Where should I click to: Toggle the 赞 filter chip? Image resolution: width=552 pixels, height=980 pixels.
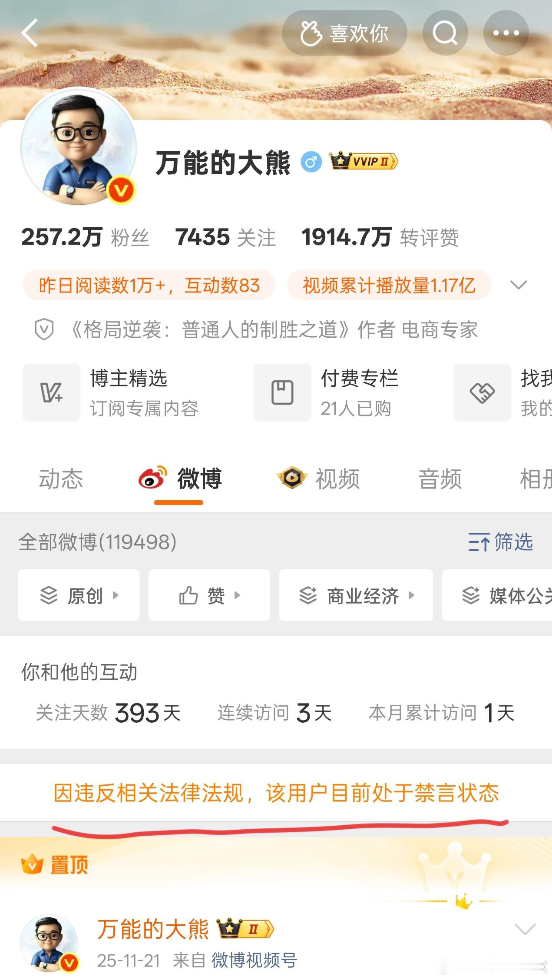pos(209,595)
